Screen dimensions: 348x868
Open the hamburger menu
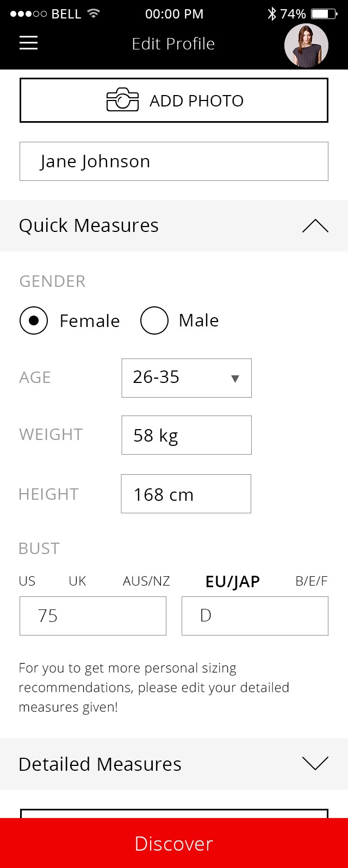point(28,43)
